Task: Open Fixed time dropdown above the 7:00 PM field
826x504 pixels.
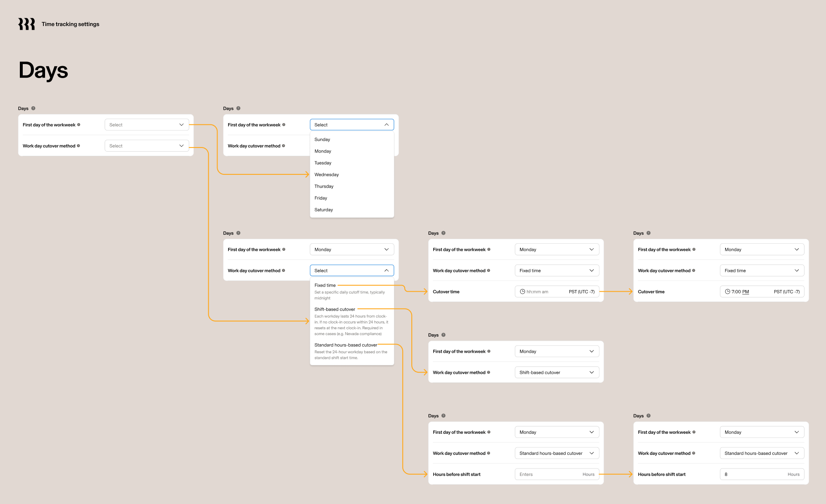Action: pyautogui.click(x=762, y=271)
